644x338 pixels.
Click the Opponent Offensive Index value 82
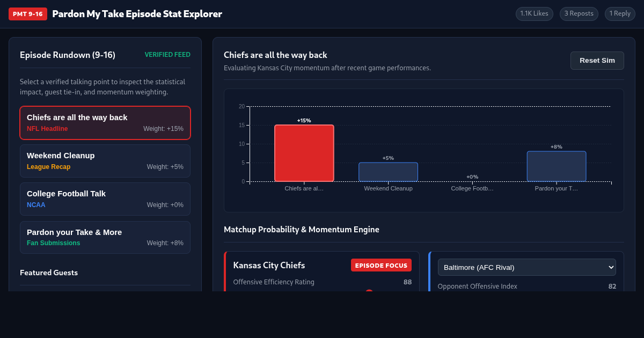[x=612, y=286]
